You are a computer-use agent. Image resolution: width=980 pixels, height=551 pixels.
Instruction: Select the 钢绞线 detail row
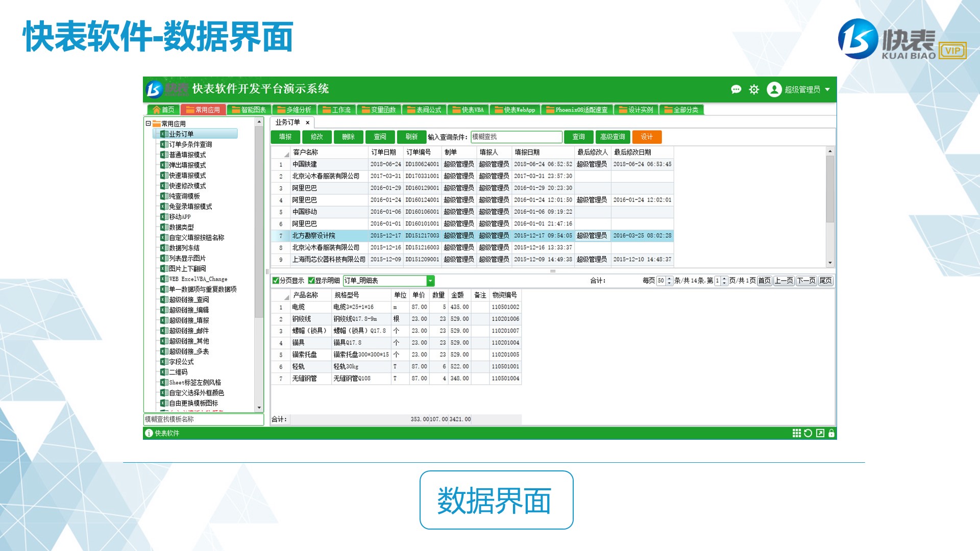396,319
